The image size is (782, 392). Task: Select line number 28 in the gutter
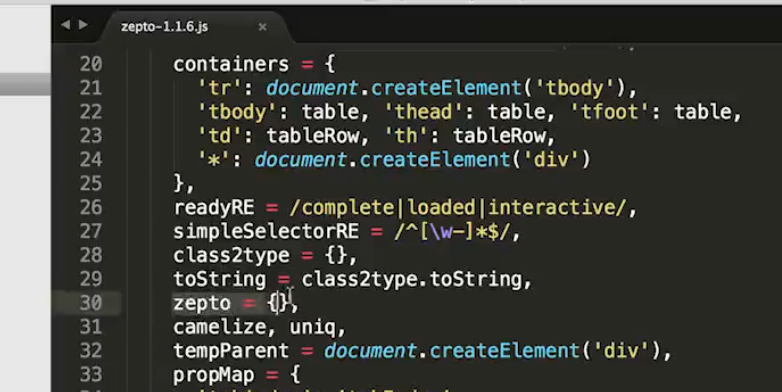tap(91, 255)
